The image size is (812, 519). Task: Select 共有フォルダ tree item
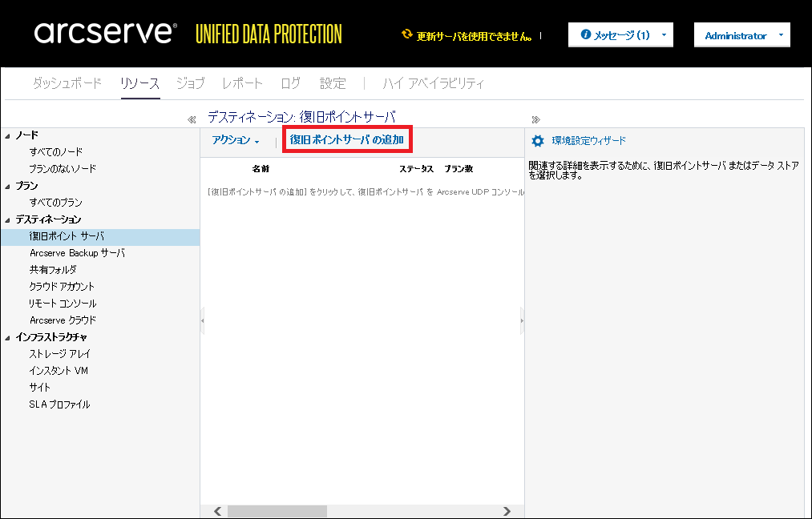[53, 270]
